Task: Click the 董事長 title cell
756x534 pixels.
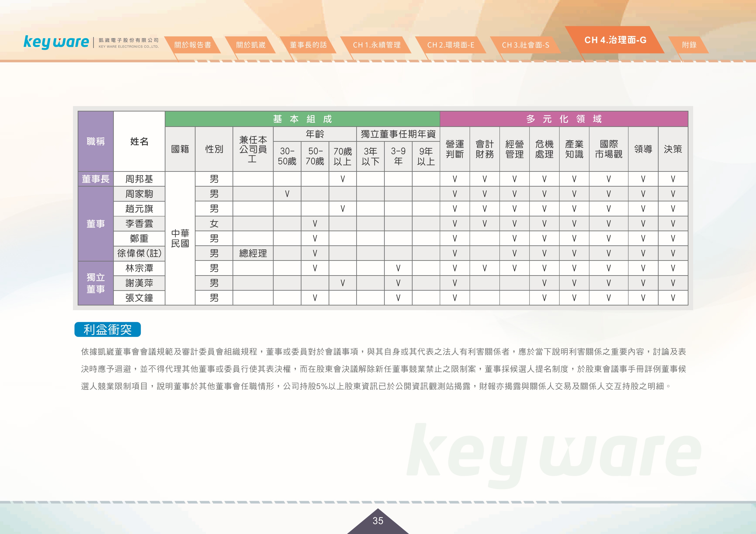Action: [96, 179]
